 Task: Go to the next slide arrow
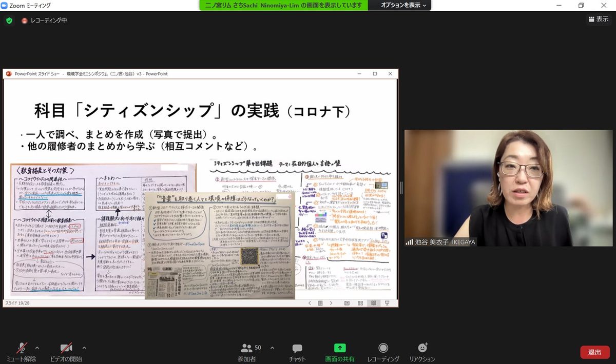332,303
